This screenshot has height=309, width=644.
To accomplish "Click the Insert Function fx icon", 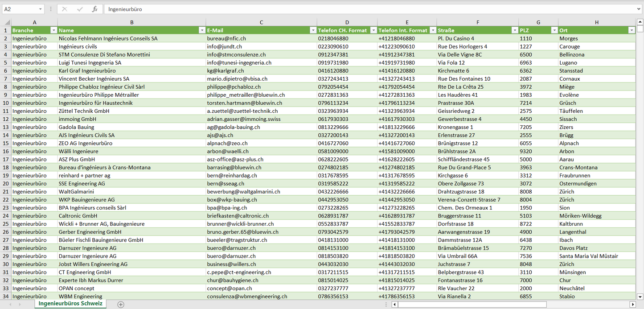I will tap(94, 9).
